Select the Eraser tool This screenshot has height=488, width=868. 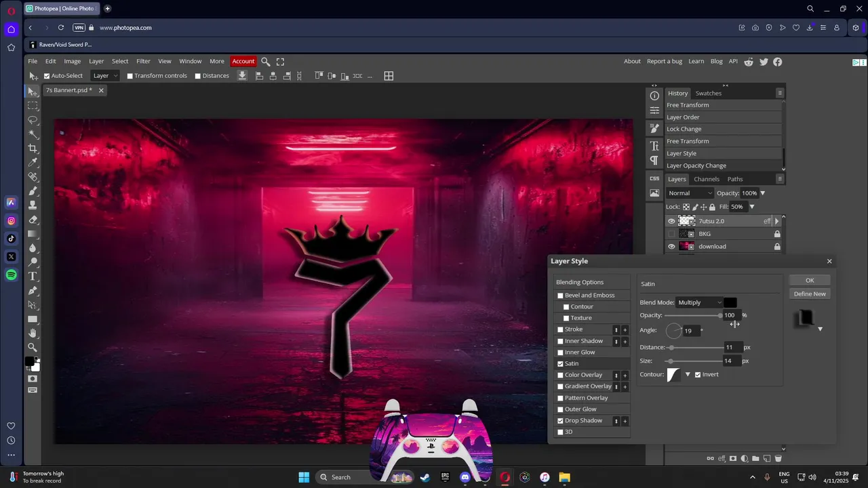click(x=33, y=220)
